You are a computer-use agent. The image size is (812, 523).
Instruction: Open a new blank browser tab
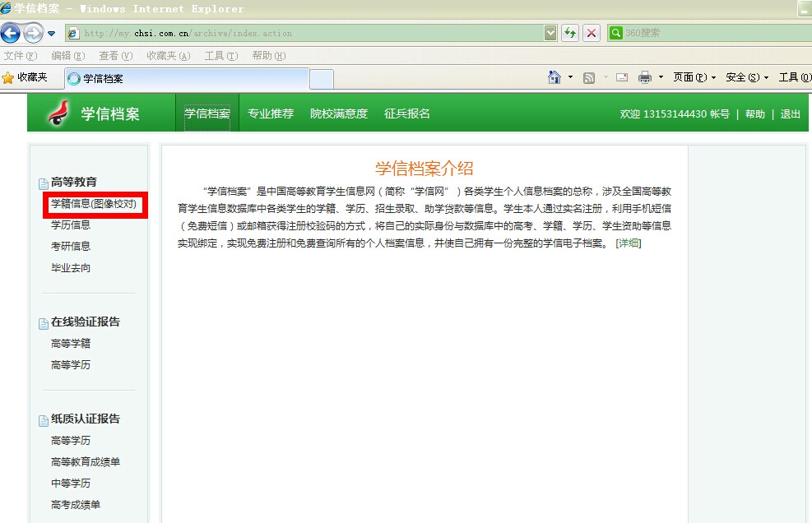pyautogui.click(x=322, y=79)
